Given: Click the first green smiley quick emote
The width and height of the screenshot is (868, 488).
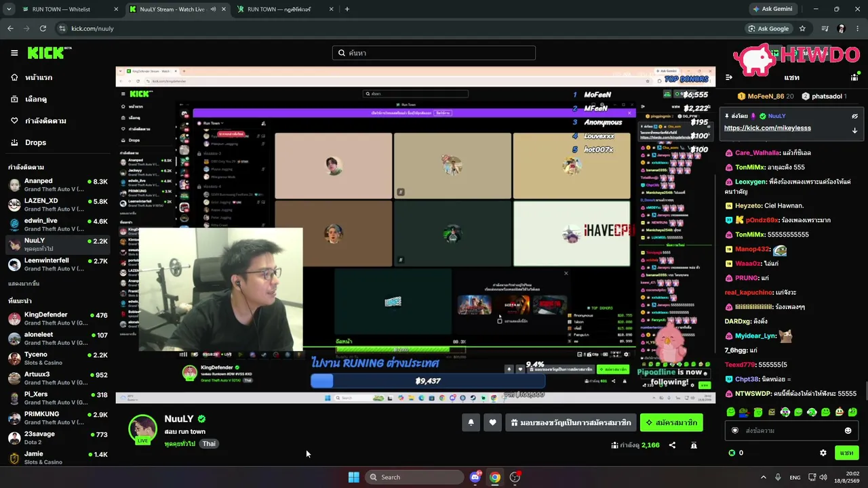Looking at the screenshot, I should point(730,412).
